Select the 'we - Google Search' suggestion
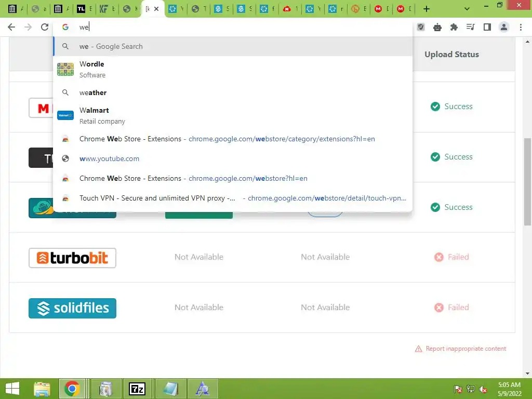The image size is (532, 399). pos(233,46)
